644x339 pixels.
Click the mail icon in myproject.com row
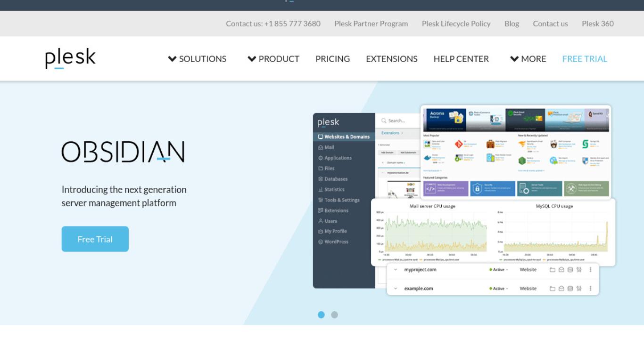[561, 270]
